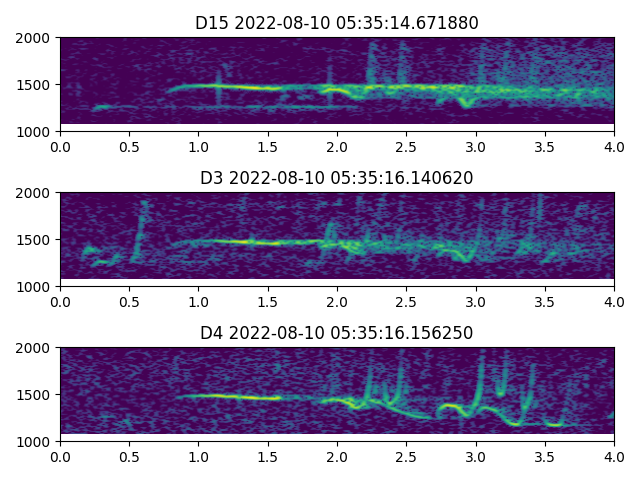Select the 4.0 x-axis tick under D4 plot
This screenshot has width=640, height=480.
pyautogui.click(x=614, y=456)
